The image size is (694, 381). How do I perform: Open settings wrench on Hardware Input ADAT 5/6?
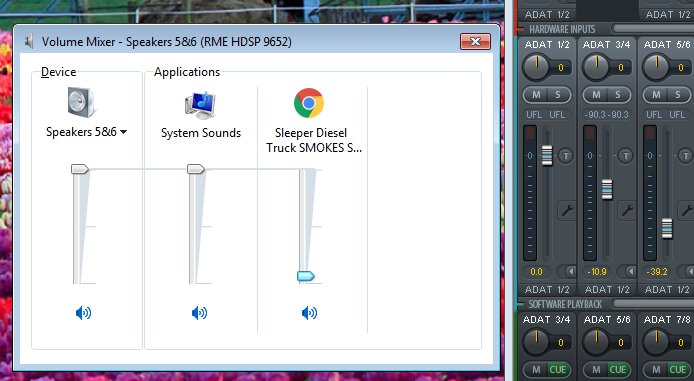click(686, 210)
